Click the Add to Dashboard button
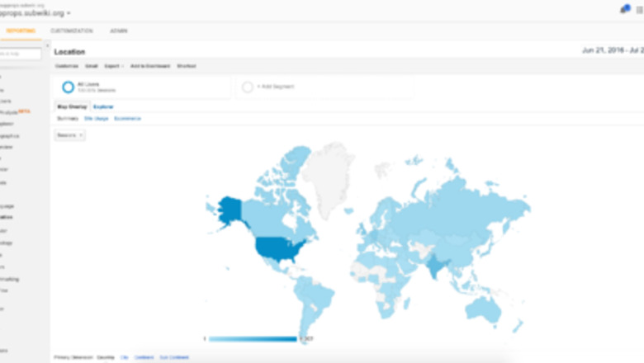This screenshot has height=363, width=644. pyautogui.click(x=149, y=65)
